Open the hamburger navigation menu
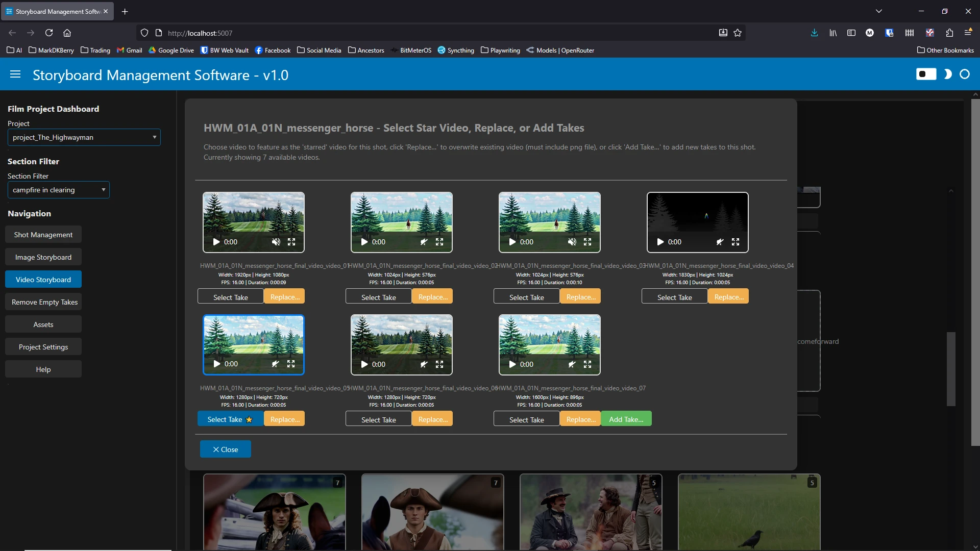980x551 pixels. tap(15, 74)
